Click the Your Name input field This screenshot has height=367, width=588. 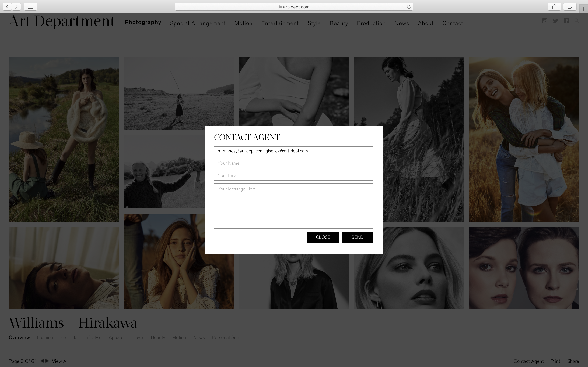pos(293,163)
